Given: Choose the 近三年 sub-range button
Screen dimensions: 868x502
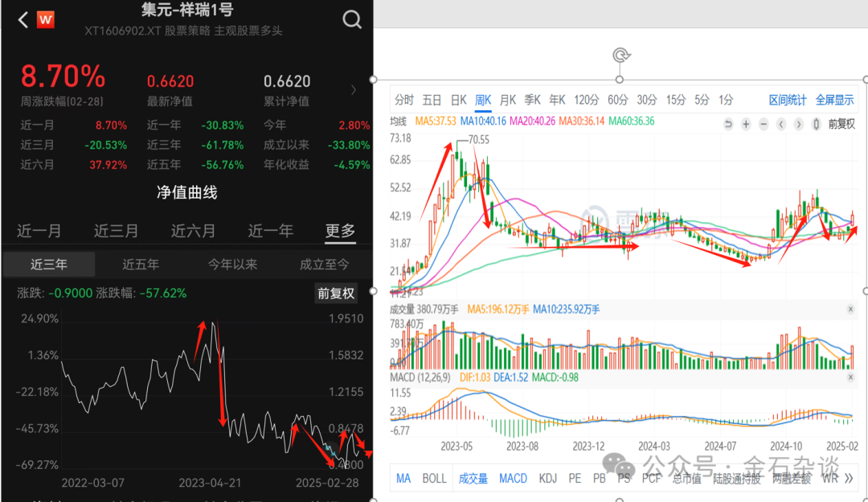Looking at the screenshot, I should (49, 265).
